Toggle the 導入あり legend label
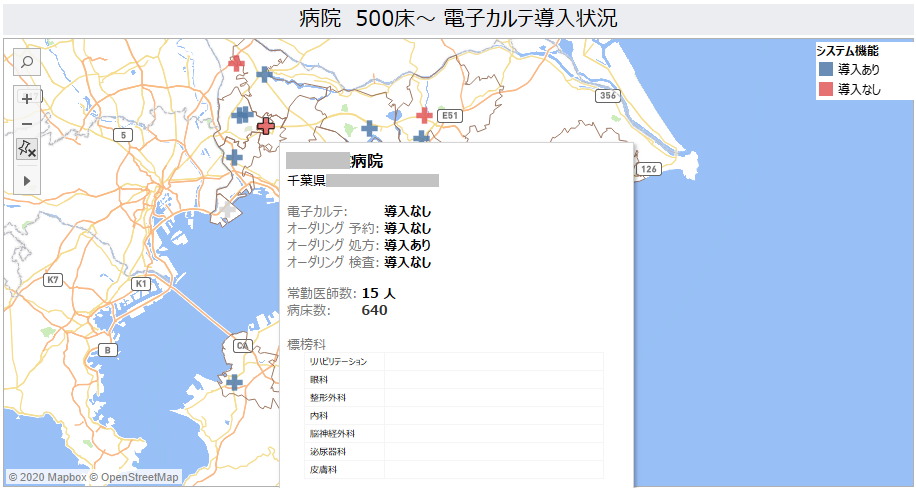The image size is (916, 488). pyautogui.click(x=858, y=70)
